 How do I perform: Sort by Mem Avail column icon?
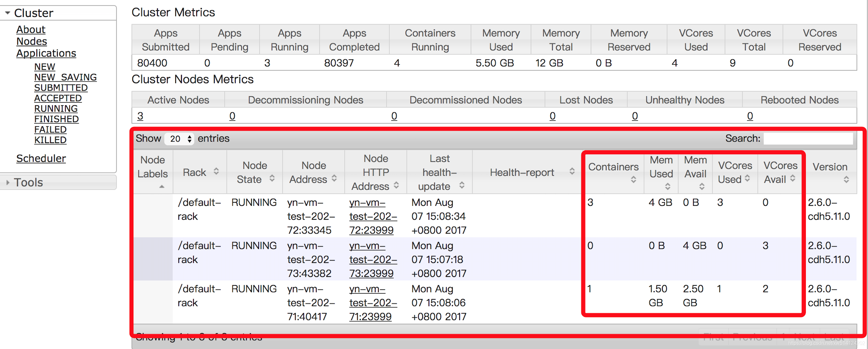702,187
